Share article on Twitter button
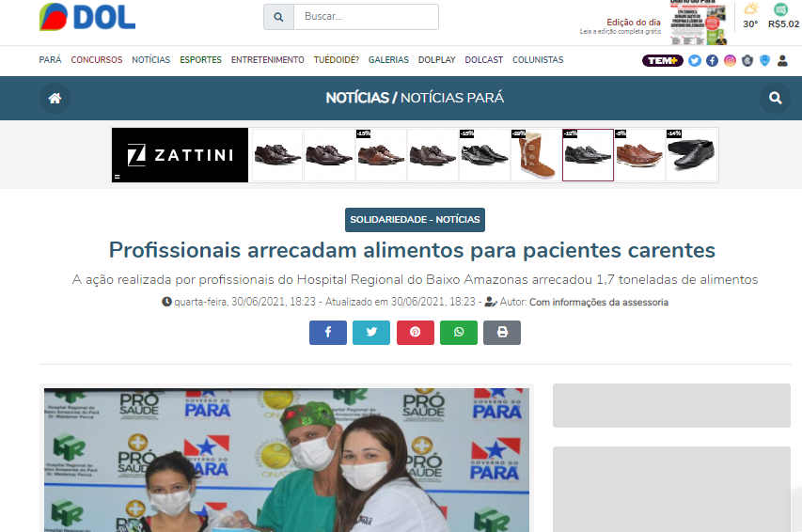This screenshot has width=802, height=532. point(371,333)
